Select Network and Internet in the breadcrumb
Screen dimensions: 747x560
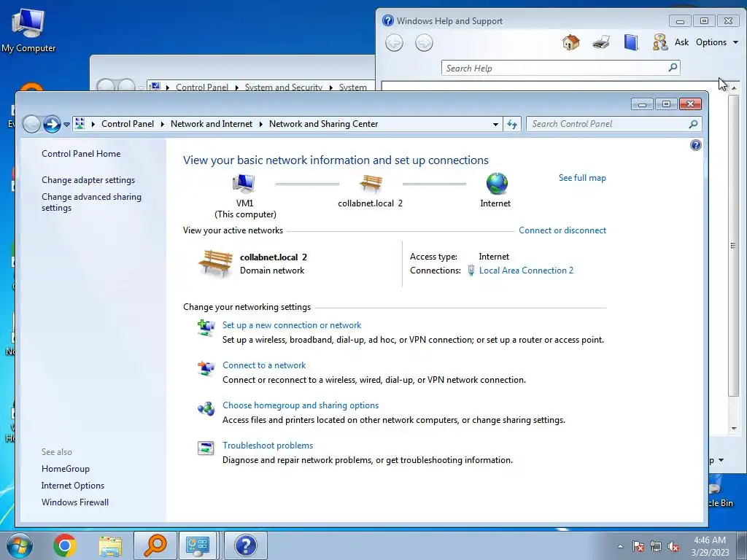tap(212, 124)
